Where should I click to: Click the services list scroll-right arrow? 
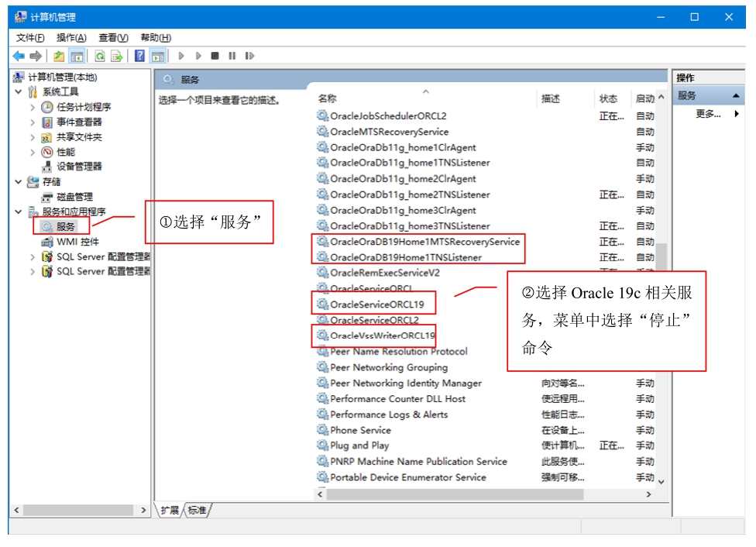648,494
